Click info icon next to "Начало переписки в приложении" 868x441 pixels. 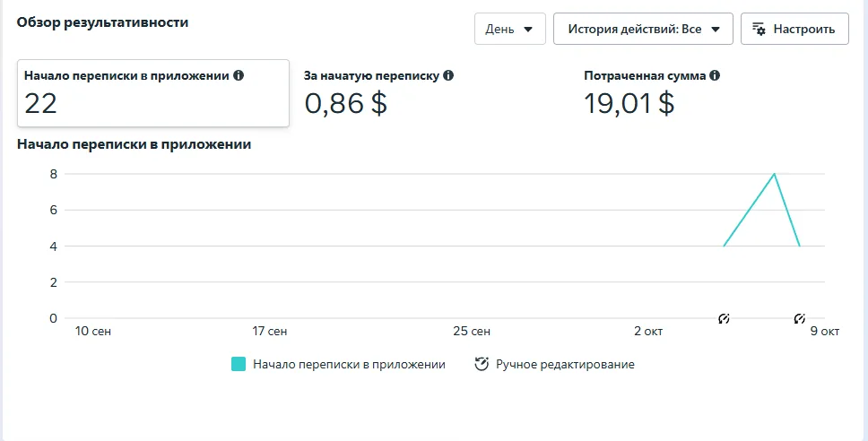239,75
